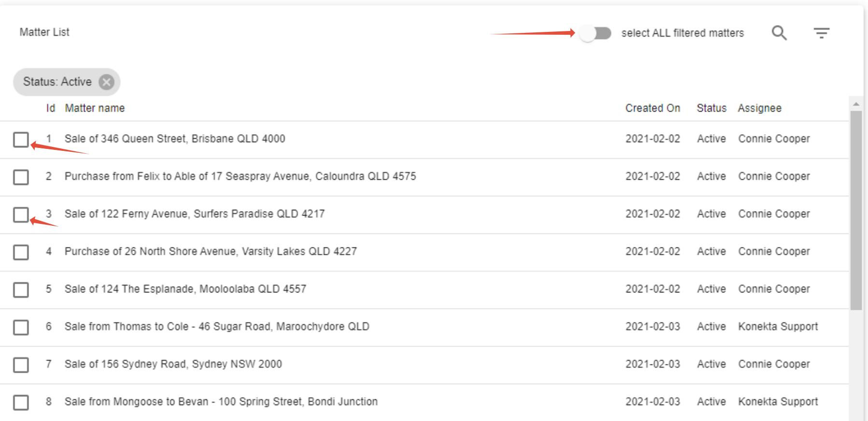Select checkbox for 17 Seaspray Avenue purchase
Screen dimensions: 868x421
pyautogui.click(x=21, y=177)
